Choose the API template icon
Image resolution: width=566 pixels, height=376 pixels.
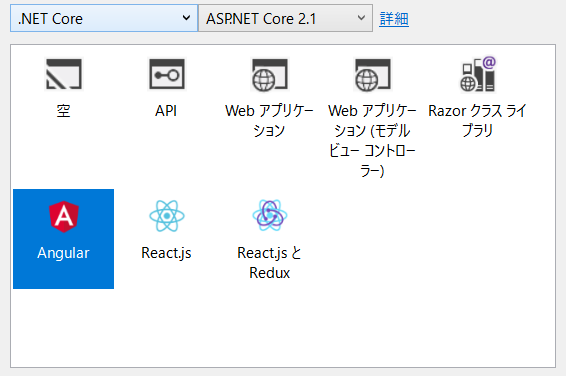(x=167, y=74)
